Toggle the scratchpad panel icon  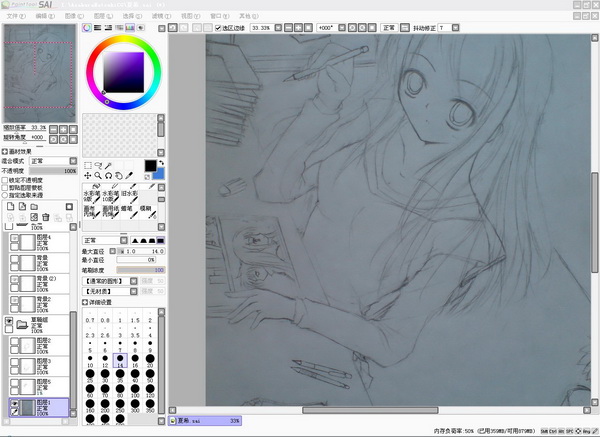pos(141,28)
